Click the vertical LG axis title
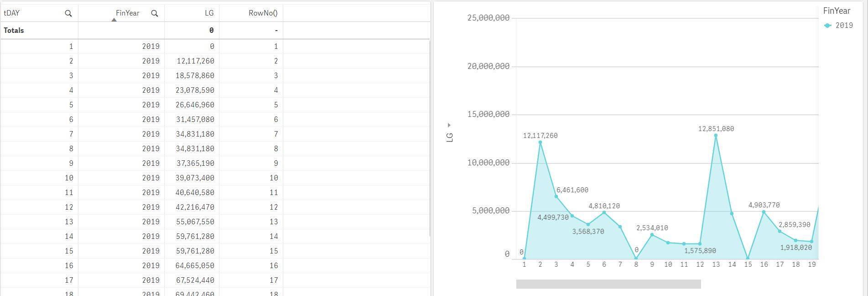Image resolution: width=868 pixels, height=296 pixels. pyautogui.click(x=450, y=137)
